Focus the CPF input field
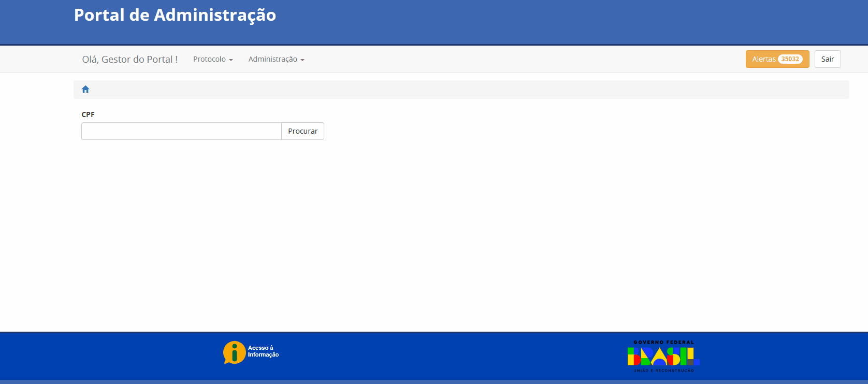 pos(181,131)
